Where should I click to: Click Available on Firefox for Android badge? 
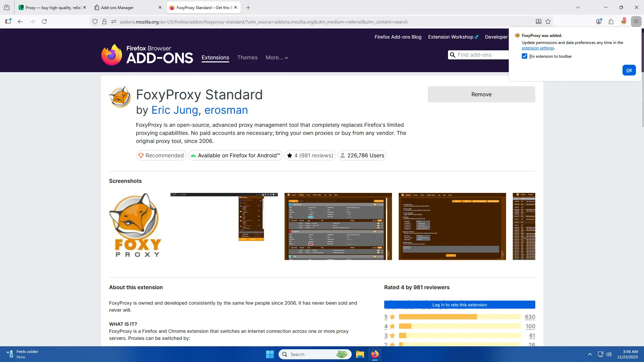[x=235, y=155]
